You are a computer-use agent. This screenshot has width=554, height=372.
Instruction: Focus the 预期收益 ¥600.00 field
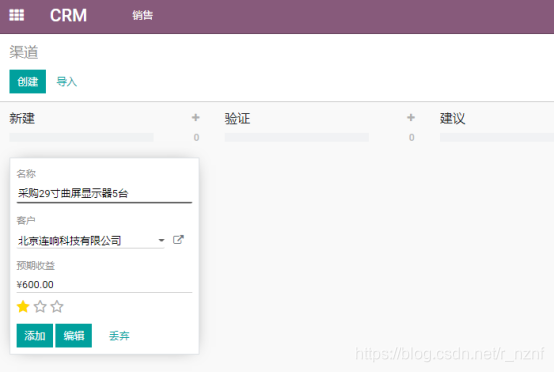[104, 284]
